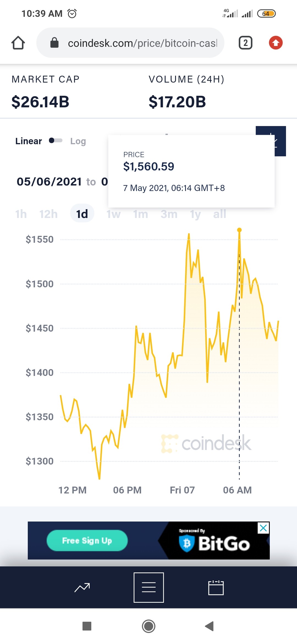Image resolution: width=297 pixels, height=644 pixels.
Task: Open the tab switcher showing 2 tabs
Action: point(245,43)
